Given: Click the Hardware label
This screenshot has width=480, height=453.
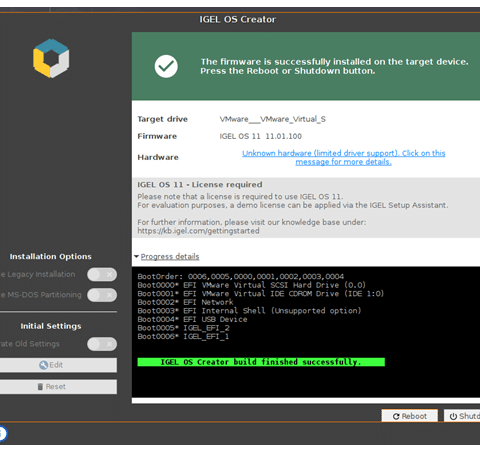Looking at the screenshot, I should (x=158, y=157).
